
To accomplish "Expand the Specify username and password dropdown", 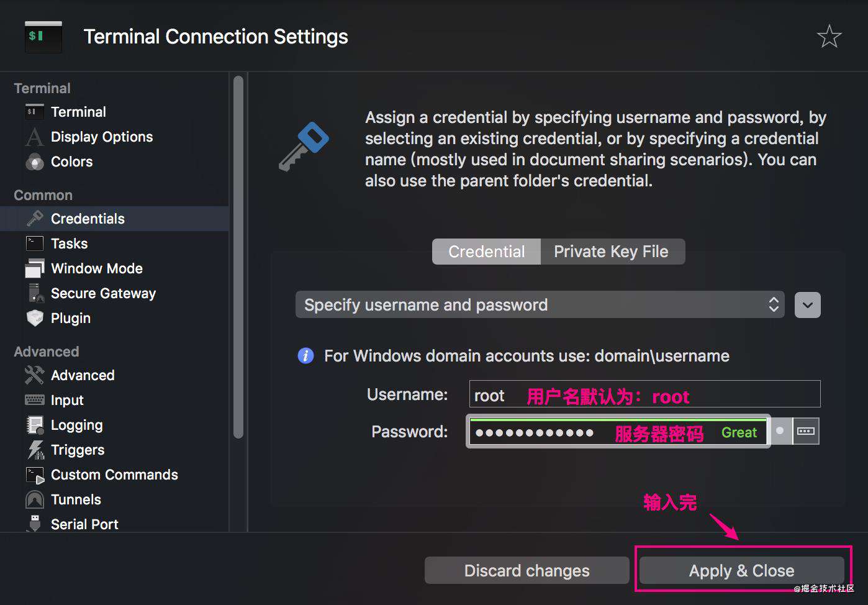I will 540,304.
